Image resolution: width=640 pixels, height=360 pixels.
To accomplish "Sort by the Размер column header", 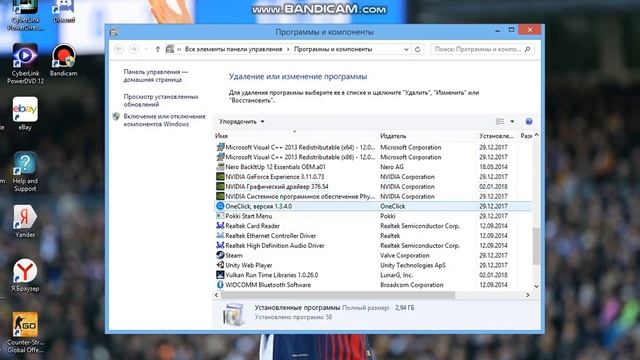I will click(526, 136).
